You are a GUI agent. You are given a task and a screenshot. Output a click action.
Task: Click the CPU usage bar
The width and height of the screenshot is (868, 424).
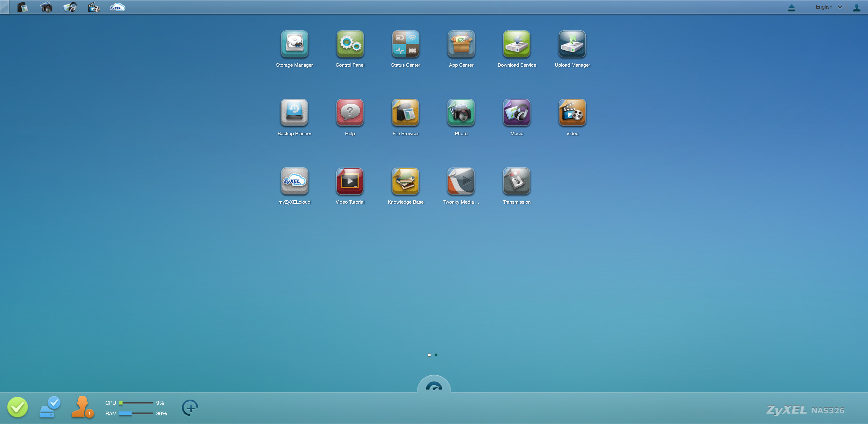(x=136, y=403)
